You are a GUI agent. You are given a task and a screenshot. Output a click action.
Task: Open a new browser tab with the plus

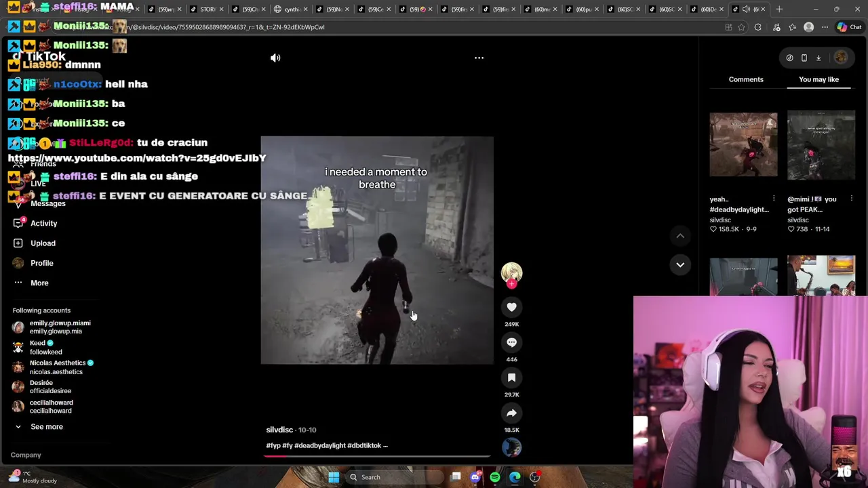[779, 9]
